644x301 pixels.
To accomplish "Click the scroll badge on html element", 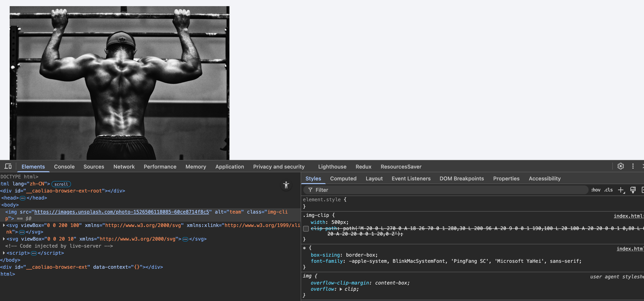I will 61,184.
